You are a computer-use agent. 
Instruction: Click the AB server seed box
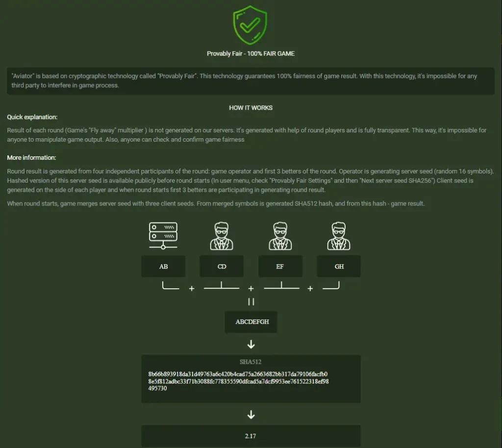[163, 266]
